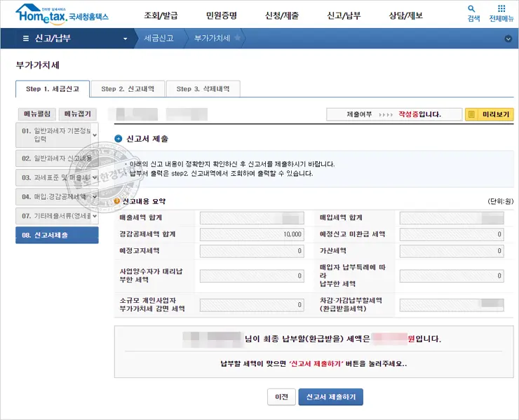Select the 부가가치세 breadcrumb
The image size is (519, 420).
212,38
